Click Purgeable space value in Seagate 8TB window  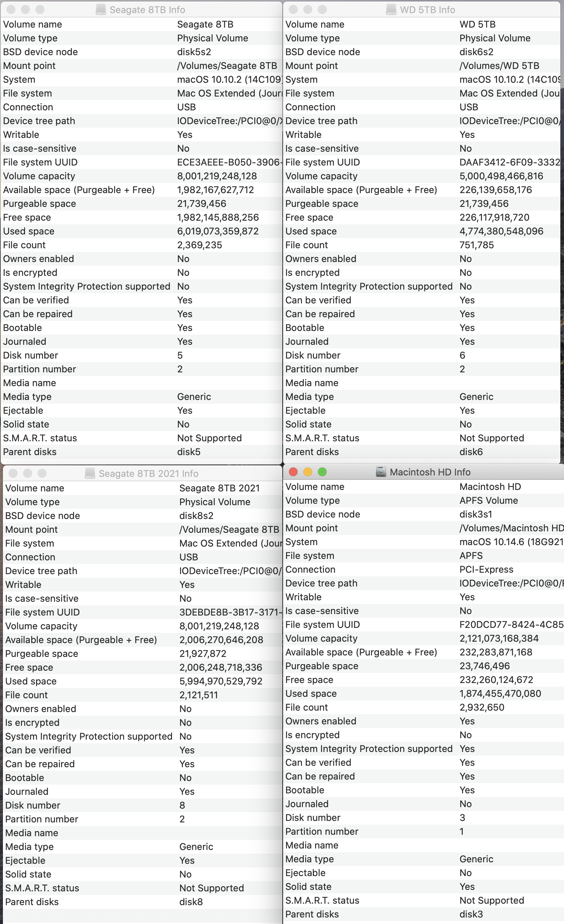(202, 204)
